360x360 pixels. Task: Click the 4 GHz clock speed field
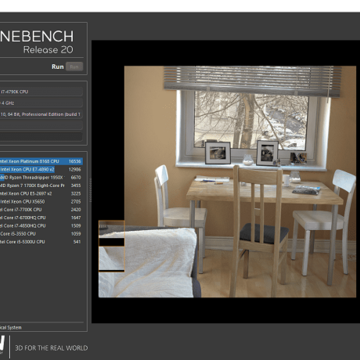tap(41, 103)
